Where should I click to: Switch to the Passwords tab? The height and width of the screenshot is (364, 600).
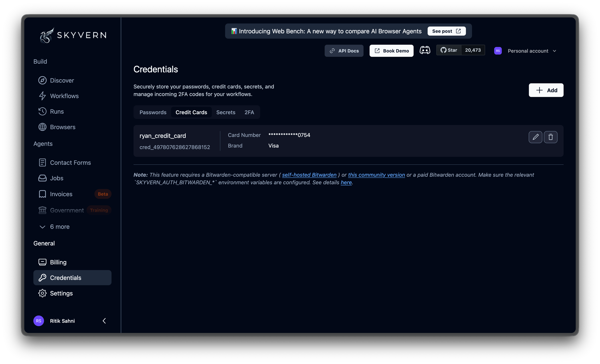153,112
